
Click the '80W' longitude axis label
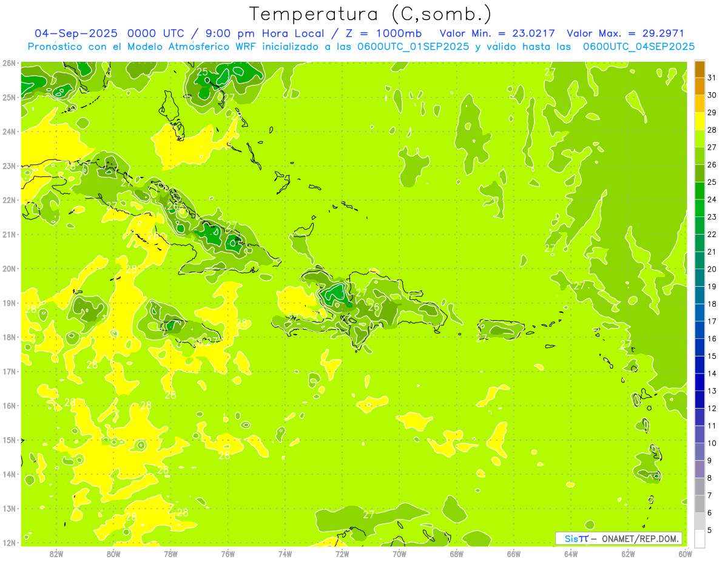(113, 554)
